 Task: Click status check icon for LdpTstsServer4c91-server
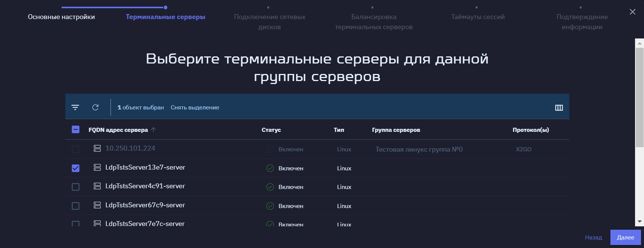tap(270, 187)
